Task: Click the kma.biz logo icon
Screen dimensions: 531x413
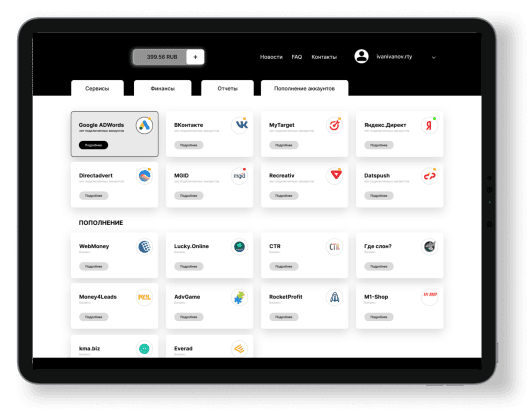Action: pyautogui.click(x=144, y=349)
